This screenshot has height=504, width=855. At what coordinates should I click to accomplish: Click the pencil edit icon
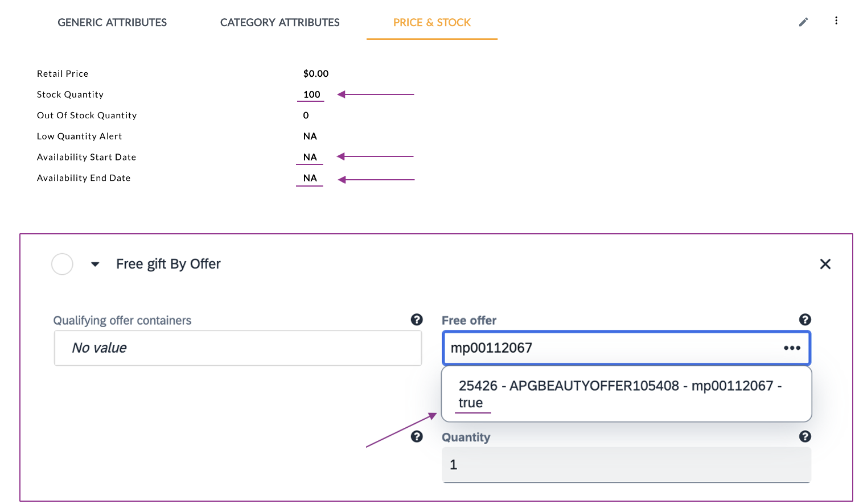(x=803, y=22)
